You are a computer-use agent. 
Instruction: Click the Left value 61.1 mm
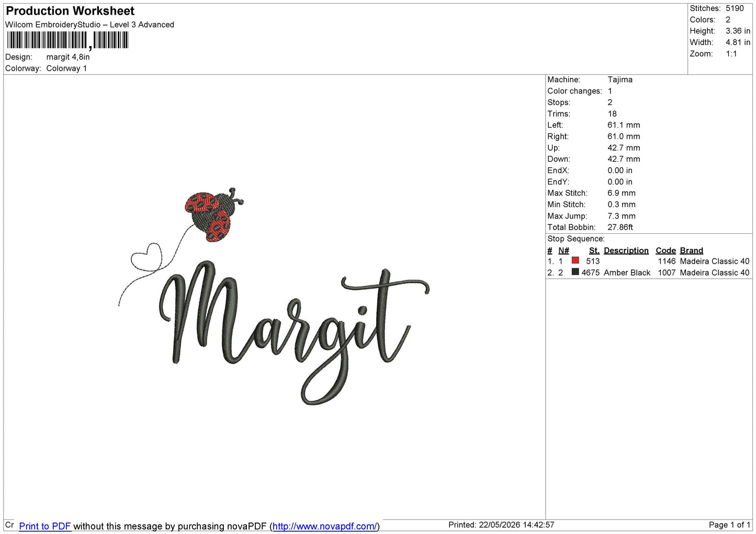[624, 125]
